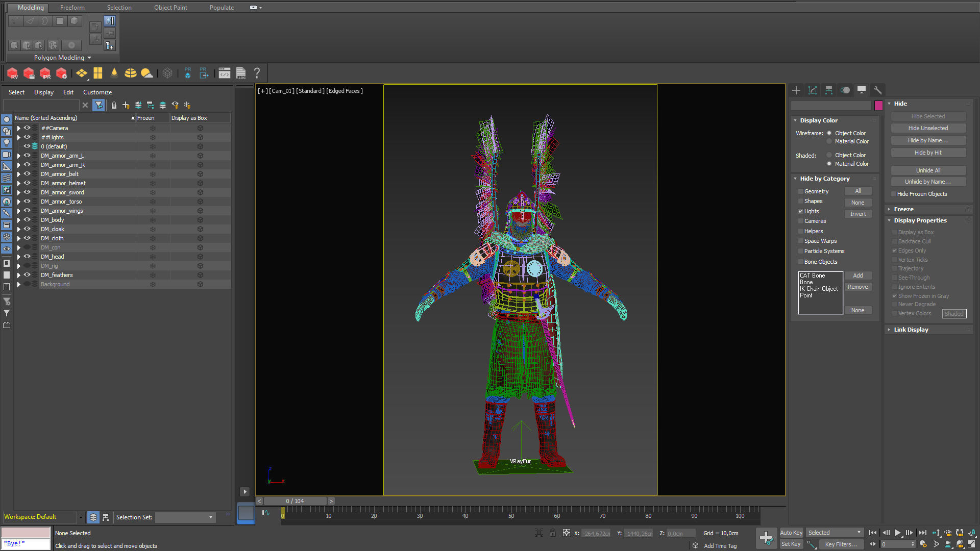
Task: Click the question mark help icon
Action: tap(257, 73)
